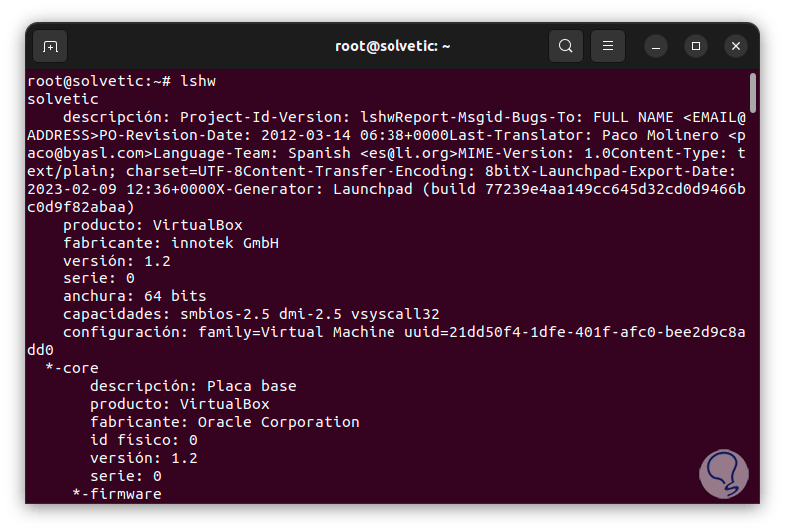Click the *-firmware node line
Screen dimensions: 785x532
tap(116, 494)
